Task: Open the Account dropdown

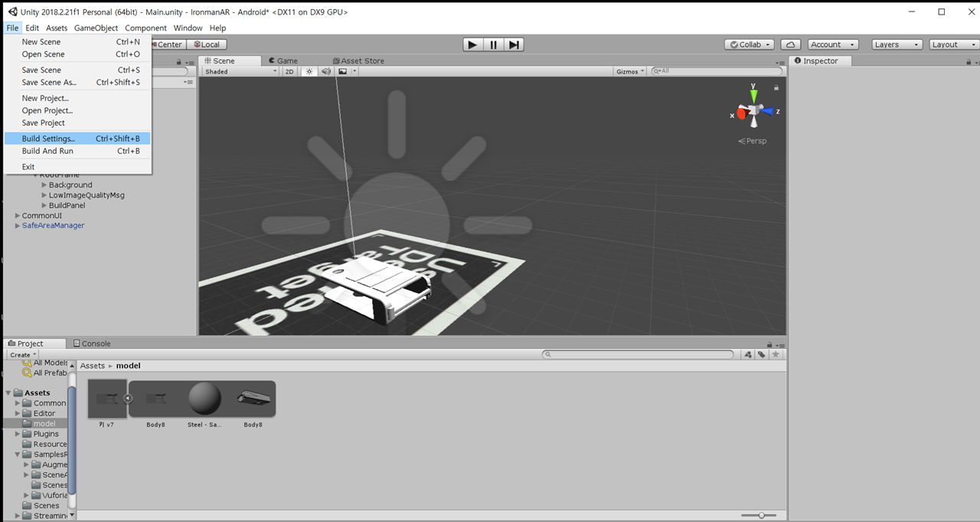Action: [831, 44]
